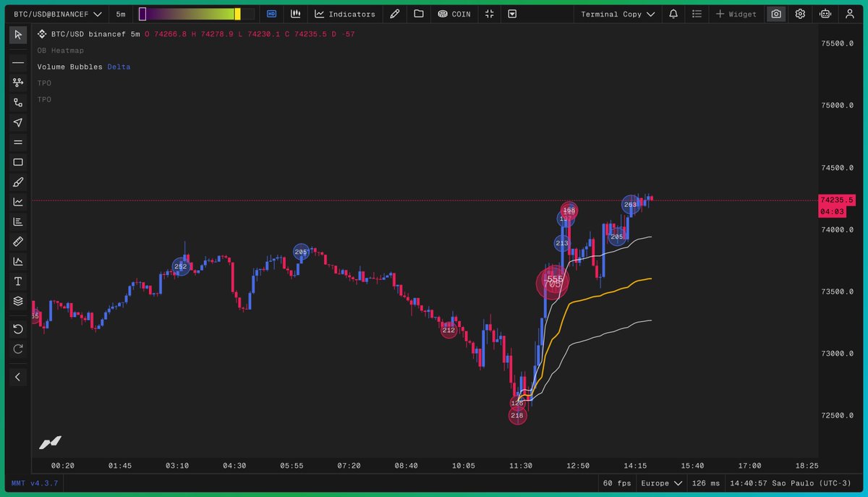Open the user account profile icon
The width and height of the screenshot is (868, 497).
848,14
